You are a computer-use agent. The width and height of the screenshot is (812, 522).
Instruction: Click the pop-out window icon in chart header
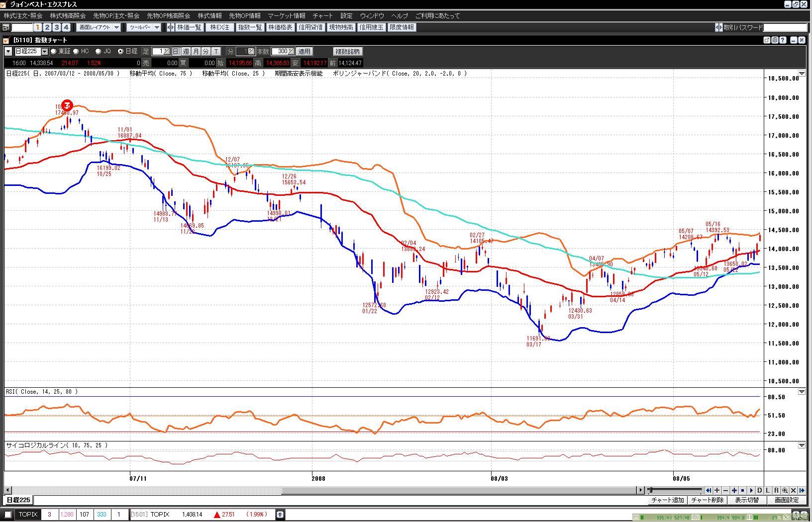(767, 40)
